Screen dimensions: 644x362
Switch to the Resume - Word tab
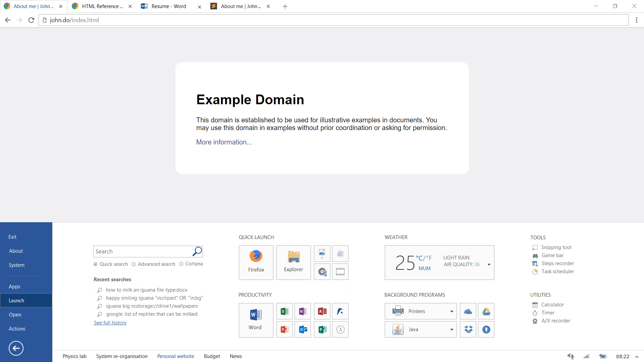point(168,6)
